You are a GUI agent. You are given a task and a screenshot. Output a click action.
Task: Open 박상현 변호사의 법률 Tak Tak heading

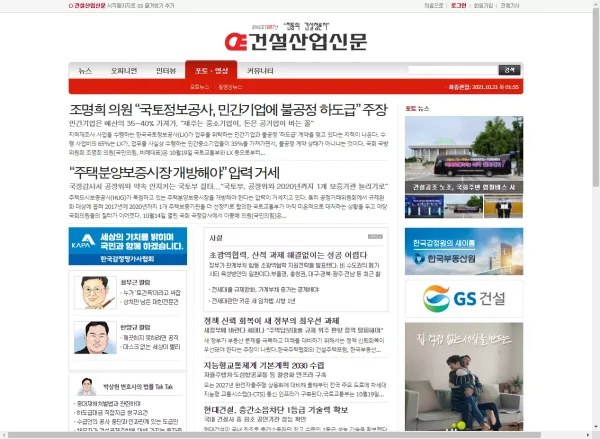[138, 387]
